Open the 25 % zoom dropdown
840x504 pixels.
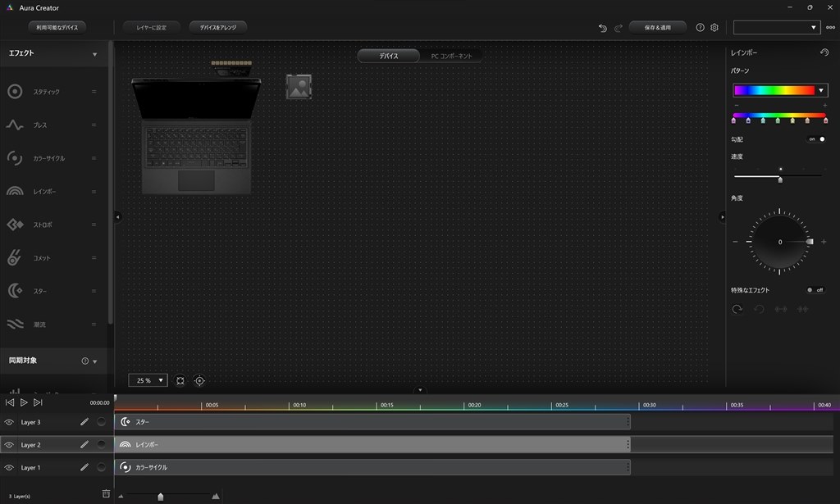point(148,380)
